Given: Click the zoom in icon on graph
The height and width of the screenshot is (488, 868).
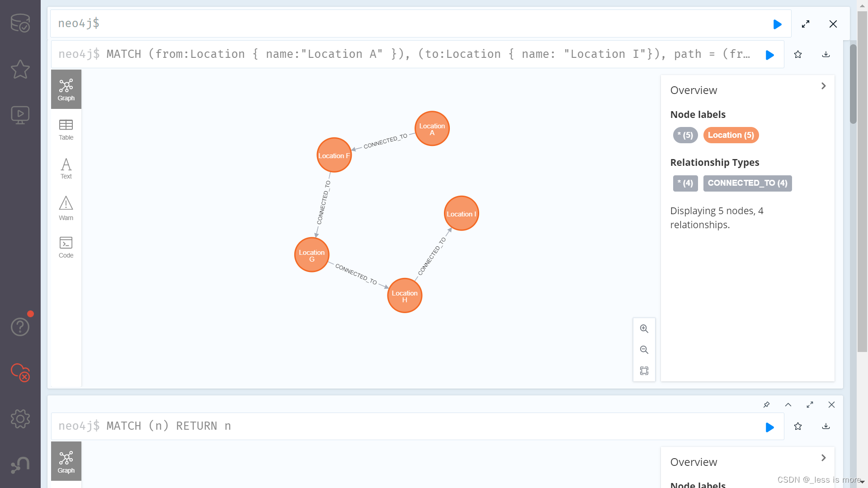Looking at the screenshot, I should coord(644,328).
